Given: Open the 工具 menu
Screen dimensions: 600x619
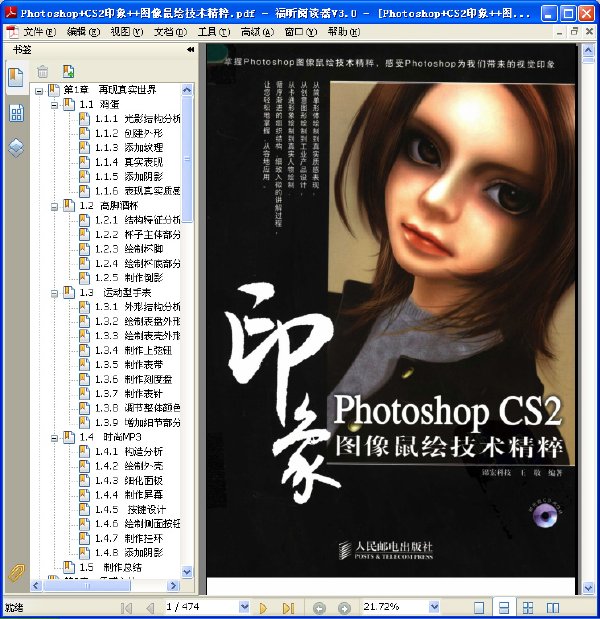Looking at the screenshot, I should [214, 32].
